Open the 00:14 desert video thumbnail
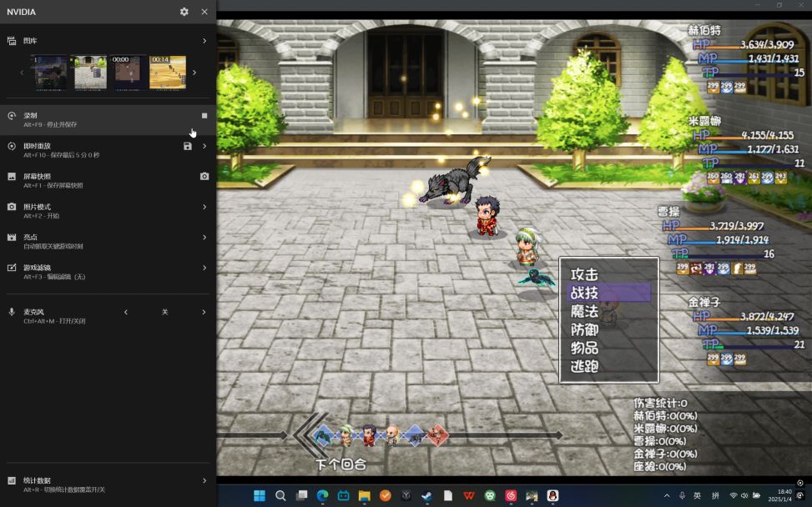 [167, 73]
